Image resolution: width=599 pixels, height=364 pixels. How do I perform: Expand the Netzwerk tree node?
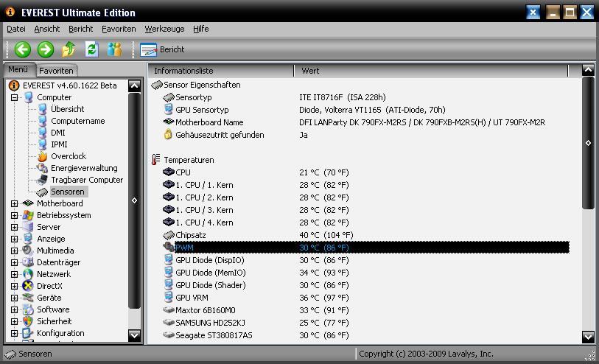[14, 274]
